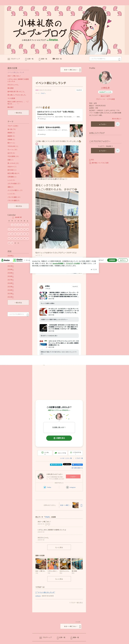Click the Ameba 20th anniversary logo
Viewport: 129px width, 644px height.
pos(18,260)
